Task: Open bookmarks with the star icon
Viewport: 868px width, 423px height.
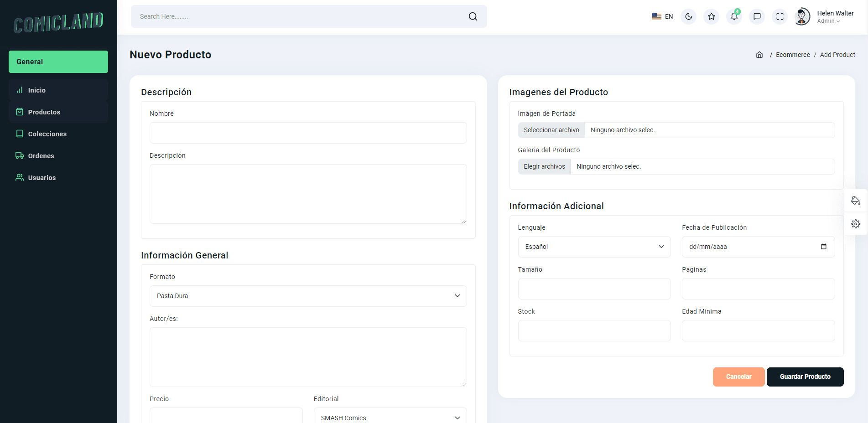Action: (711, 16)
